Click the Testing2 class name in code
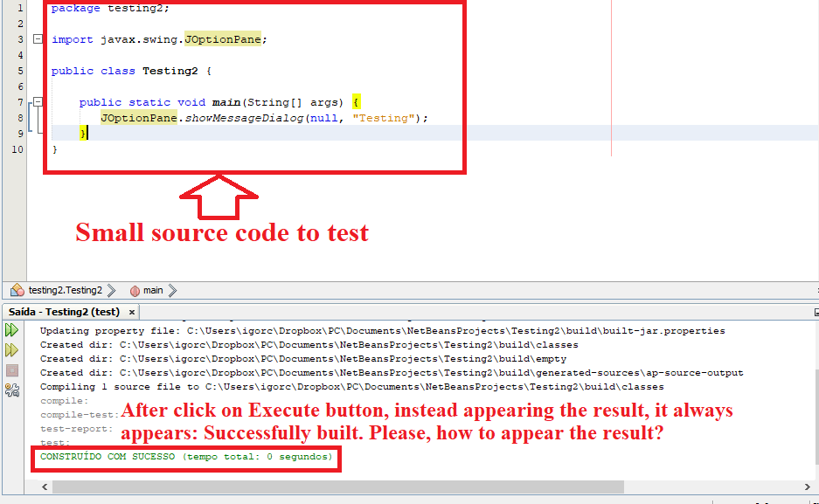819x504 pixels. click(170, 71)
